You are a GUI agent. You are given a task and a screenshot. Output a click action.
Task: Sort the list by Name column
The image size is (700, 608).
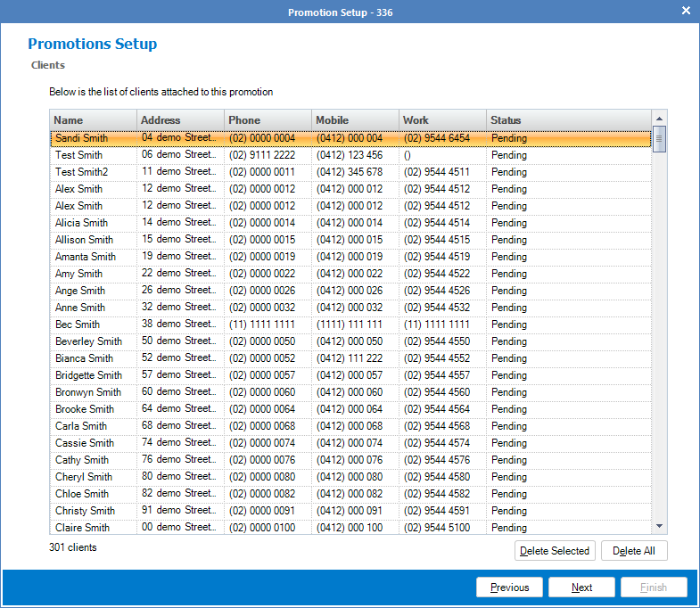tap(94, 120)
